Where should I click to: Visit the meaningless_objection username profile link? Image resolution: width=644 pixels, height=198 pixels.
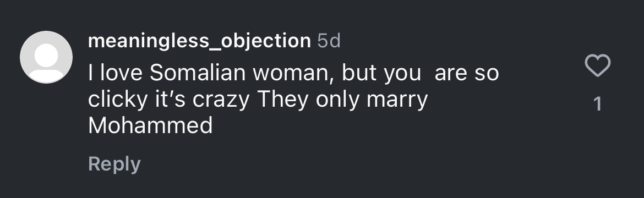pos(199,41)
